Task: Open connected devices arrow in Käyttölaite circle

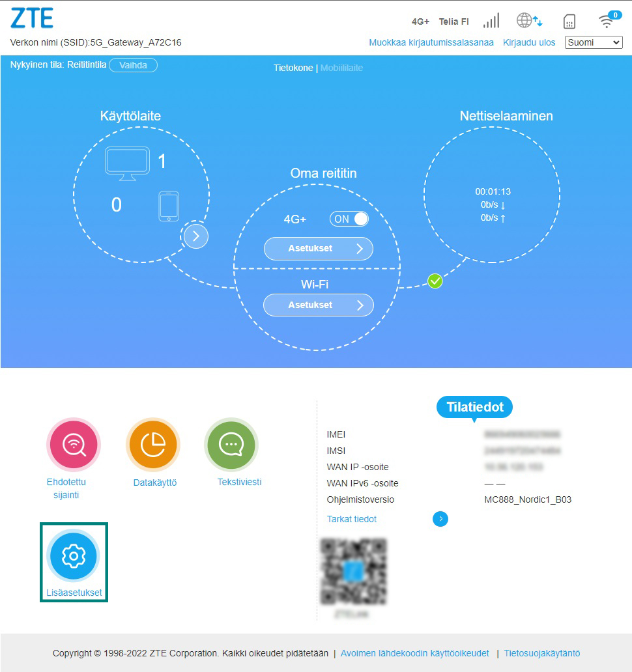Action: coord(196,236)
